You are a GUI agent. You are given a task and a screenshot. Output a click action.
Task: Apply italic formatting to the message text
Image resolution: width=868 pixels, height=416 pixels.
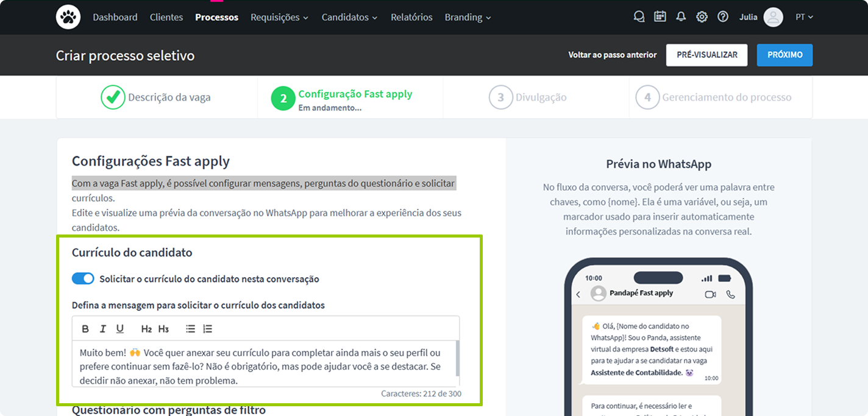pos(102,328)
